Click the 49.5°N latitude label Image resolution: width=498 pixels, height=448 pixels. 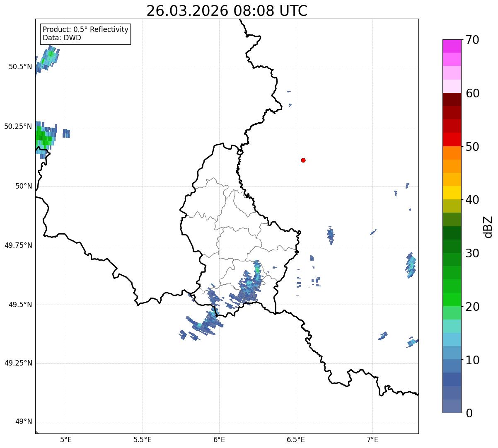[20, 305]
